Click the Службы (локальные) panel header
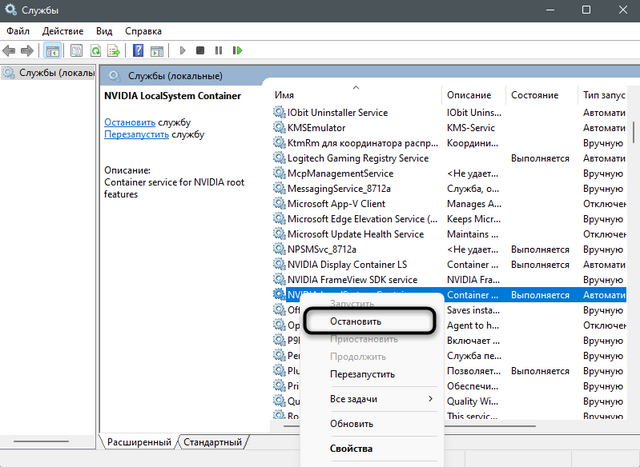640x467 pixels. (x=175, y=76)
